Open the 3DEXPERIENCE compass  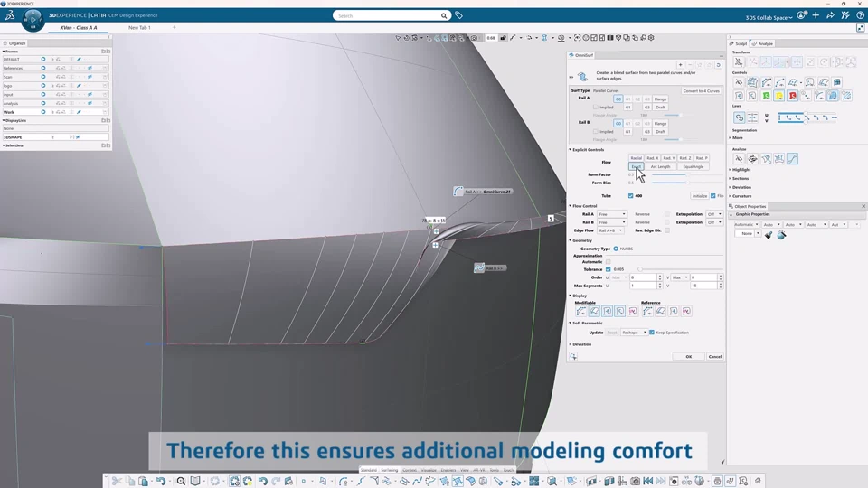33,20
